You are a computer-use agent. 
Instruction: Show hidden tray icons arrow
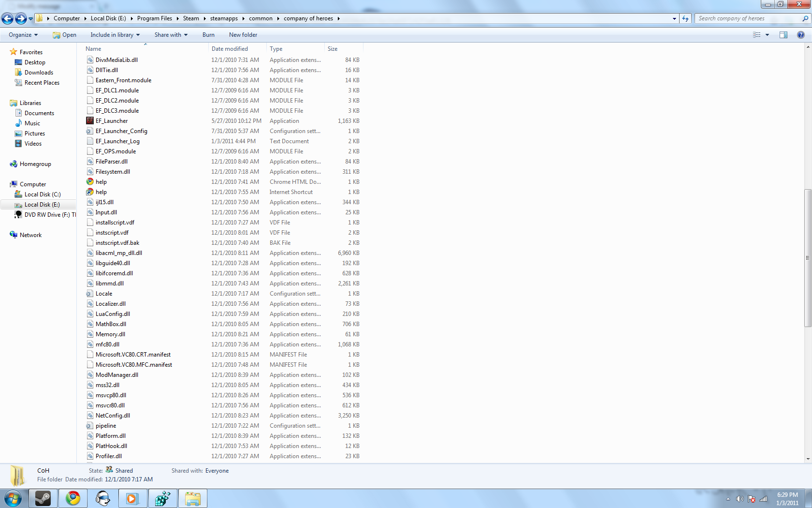click(x=728, y=499)
